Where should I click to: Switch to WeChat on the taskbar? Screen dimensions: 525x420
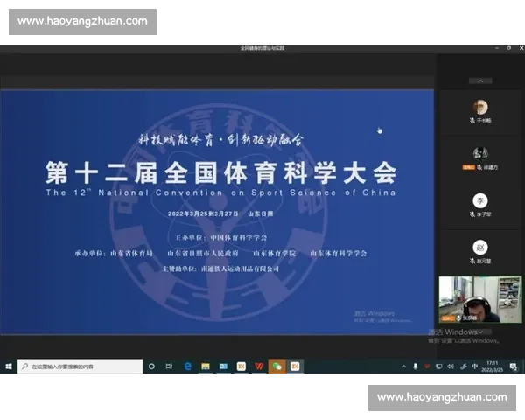point(276,367)
